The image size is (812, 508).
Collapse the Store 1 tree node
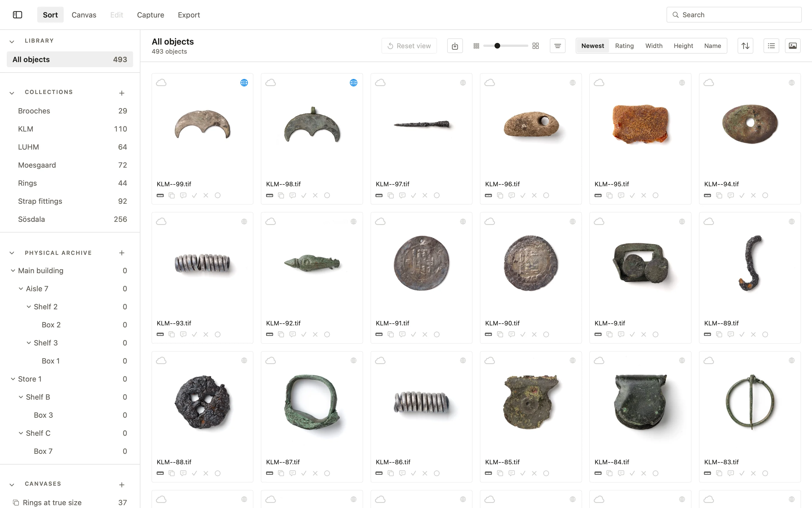[x=13, y=379]
